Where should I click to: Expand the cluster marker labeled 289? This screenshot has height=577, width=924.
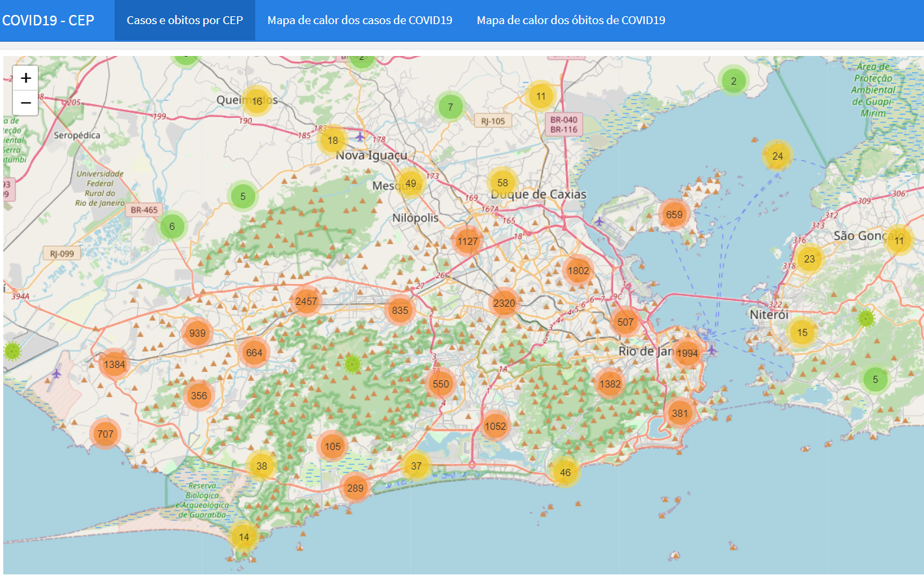pos(355,488)
